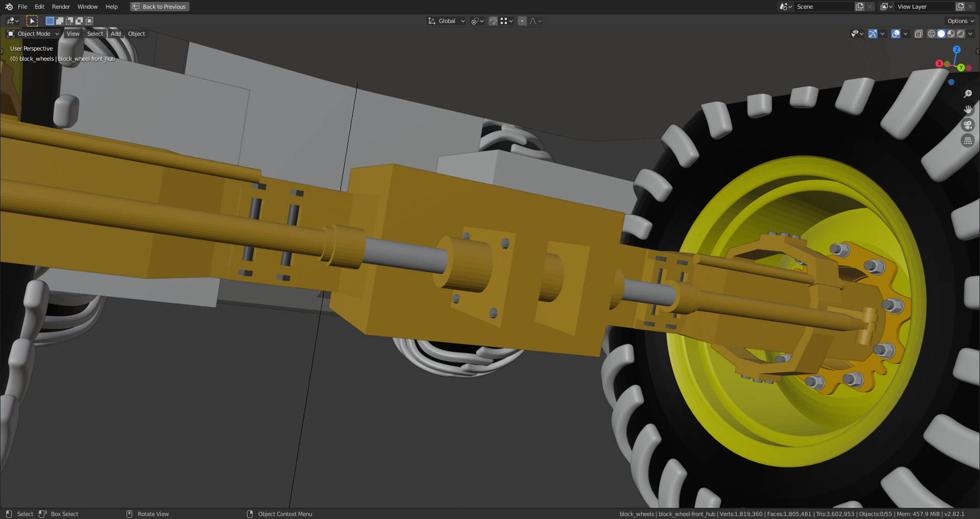Image resolution: width=980 pixels, height=519 pixels.
Task: Open object type visibility and selectability popover
Action: pyautogui.click(x=857, y=34)
